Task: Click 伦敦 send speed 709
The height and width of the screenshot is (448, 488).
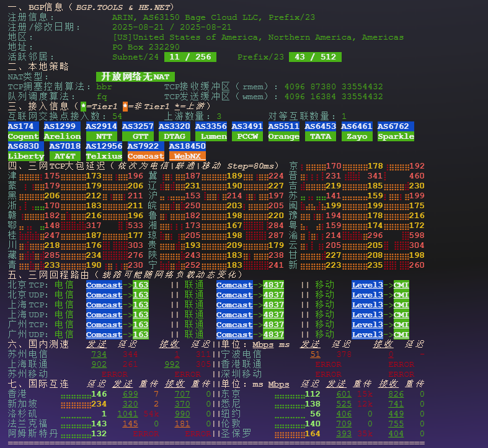Action: [344, 424]
